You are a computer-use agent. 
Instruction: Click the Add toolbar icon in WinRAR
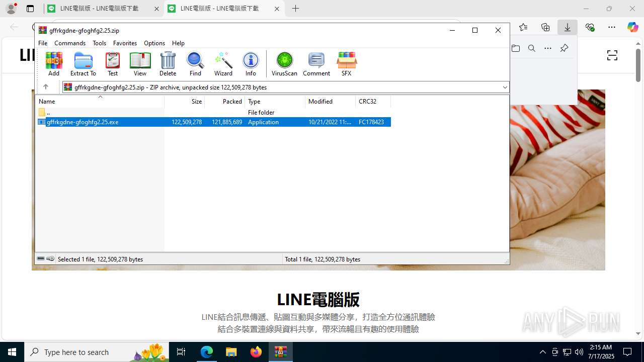coord(54,64)
